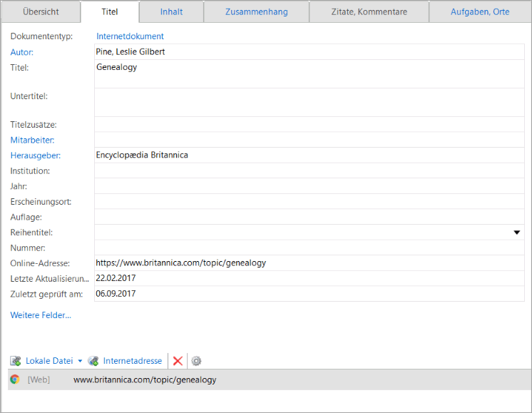Click the Internetadresse link
The image size is (532, 413).
tap(133, 361)
